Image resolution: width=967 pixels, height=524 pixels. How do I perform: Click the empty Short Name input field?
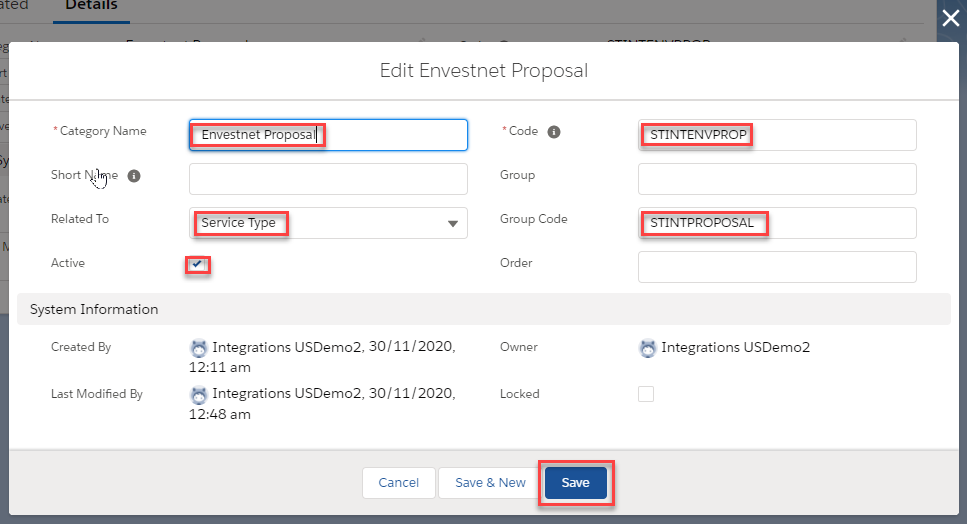pos(328,179)
